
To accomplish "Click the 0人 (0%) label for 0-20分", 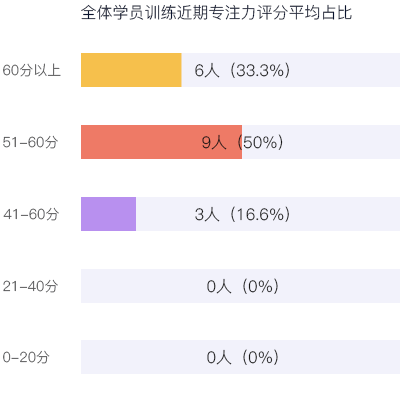I will [x=243, y=357].
